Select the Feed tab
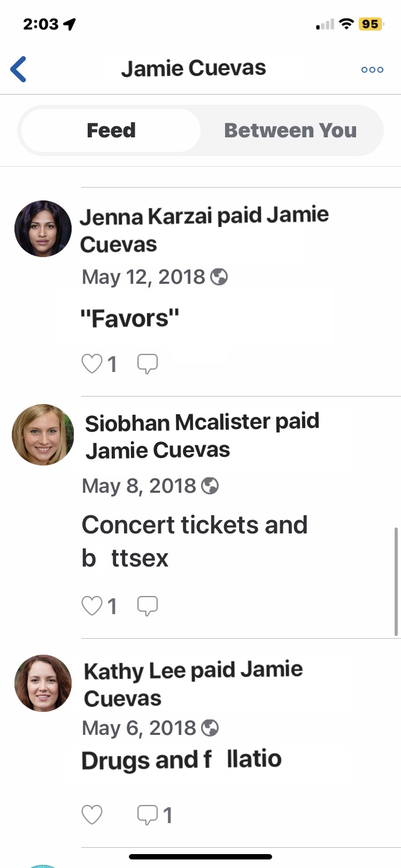The image size is (401, 868). pos(111,130)
